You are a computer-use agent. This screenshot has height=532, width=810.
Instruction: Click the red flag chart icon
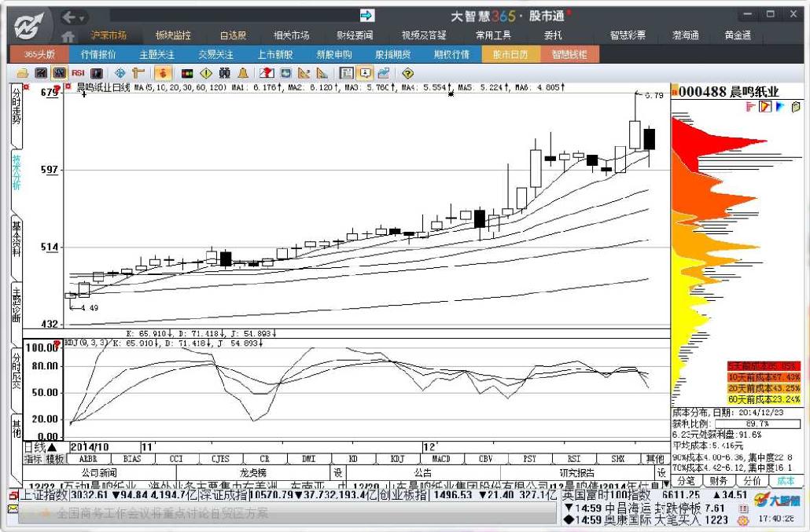(267, 73)
